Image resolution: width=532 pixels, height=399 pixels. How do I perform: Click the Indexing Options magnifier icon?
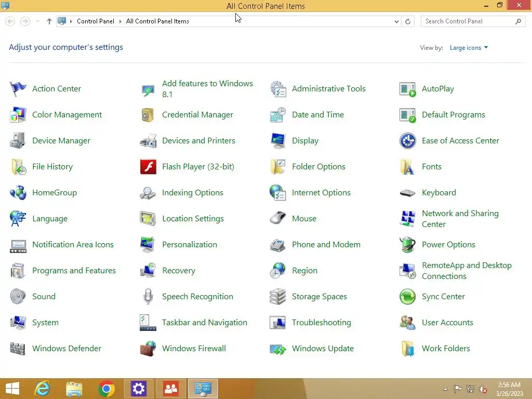pyautogui.click(x=148, y=193)
